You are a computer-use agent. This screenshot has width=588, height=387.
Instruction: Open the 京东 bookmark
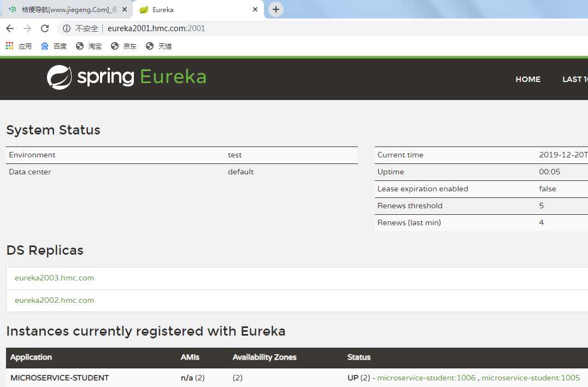124,46
